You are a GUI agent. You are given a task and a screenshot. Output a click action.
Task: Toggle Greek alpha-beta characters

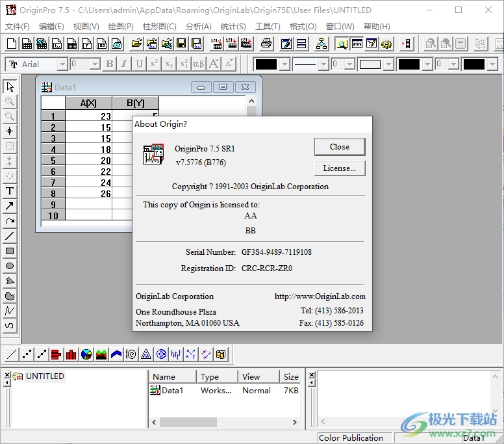(199, 64)
